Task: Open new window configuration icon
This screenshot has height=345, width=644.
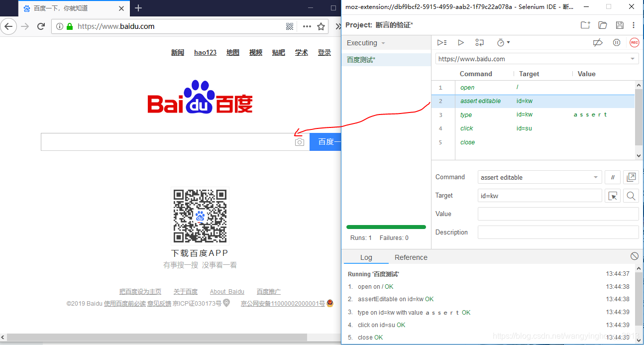Action: click(631, 177)
